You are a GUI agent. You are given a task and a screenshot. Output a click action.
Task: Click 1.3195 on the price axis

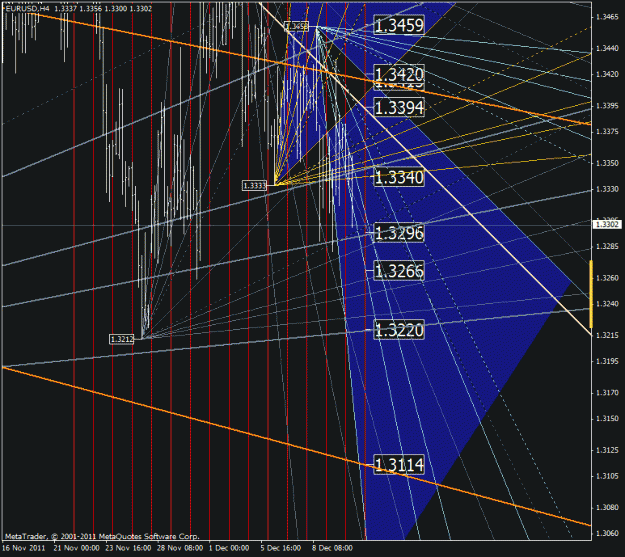[x=607, y=362]
